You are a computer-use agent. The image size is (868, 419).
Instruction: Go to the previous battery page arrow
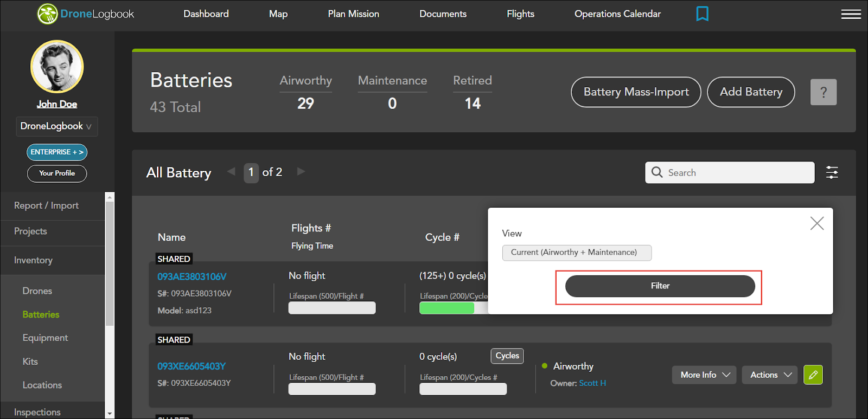[231, 171]
